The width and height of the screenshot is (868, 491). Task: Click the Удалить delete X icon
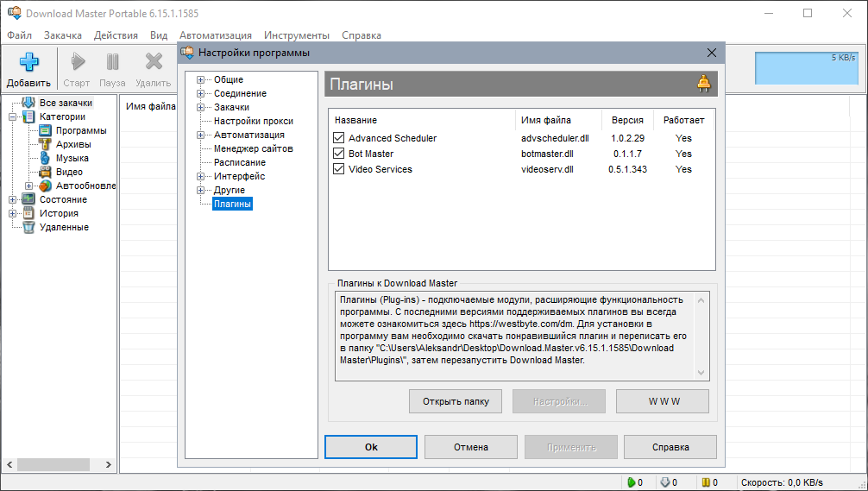154,61
